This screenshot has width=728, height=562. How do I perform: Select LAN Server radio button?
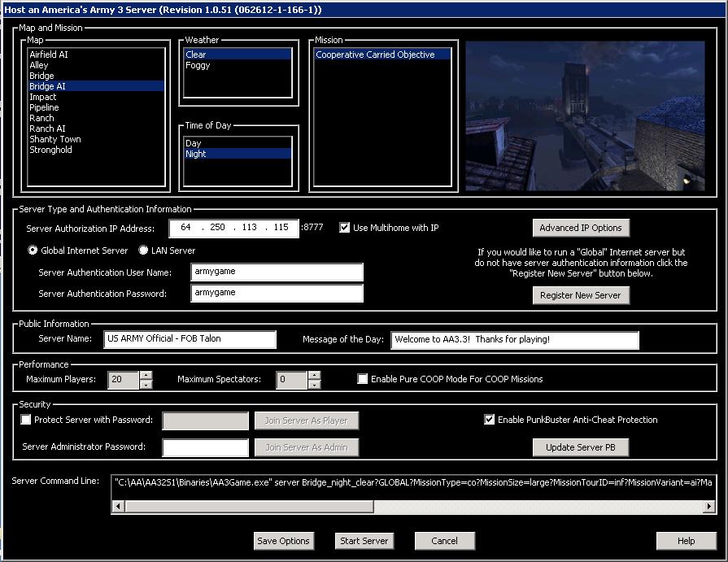click(143, 251)
